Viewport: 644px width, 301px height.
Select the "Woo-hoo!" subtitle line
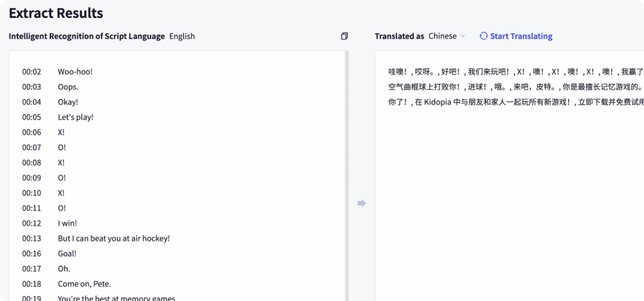(75, 72)
